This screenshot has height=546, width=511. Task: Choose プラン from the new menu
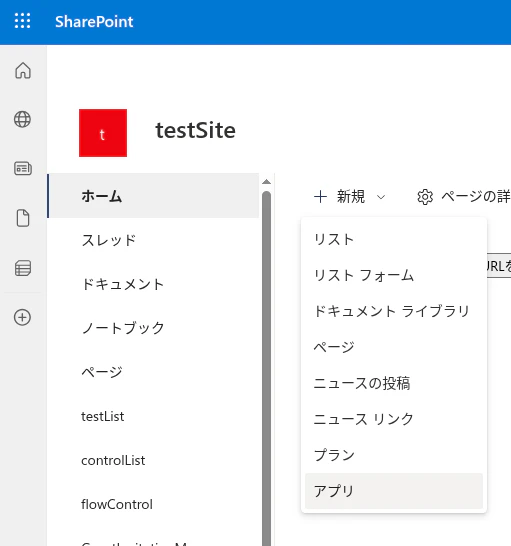[394, 455]
